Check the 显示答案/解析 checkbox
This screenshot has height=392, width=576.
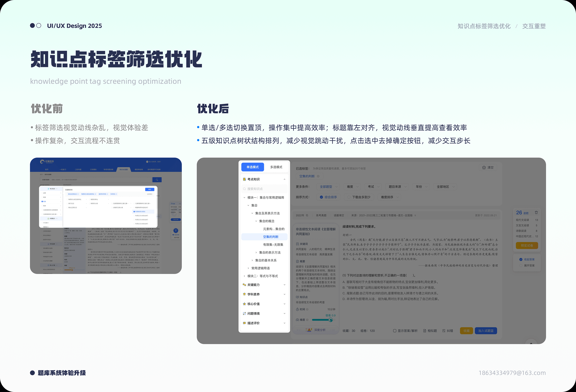[395, 331]
